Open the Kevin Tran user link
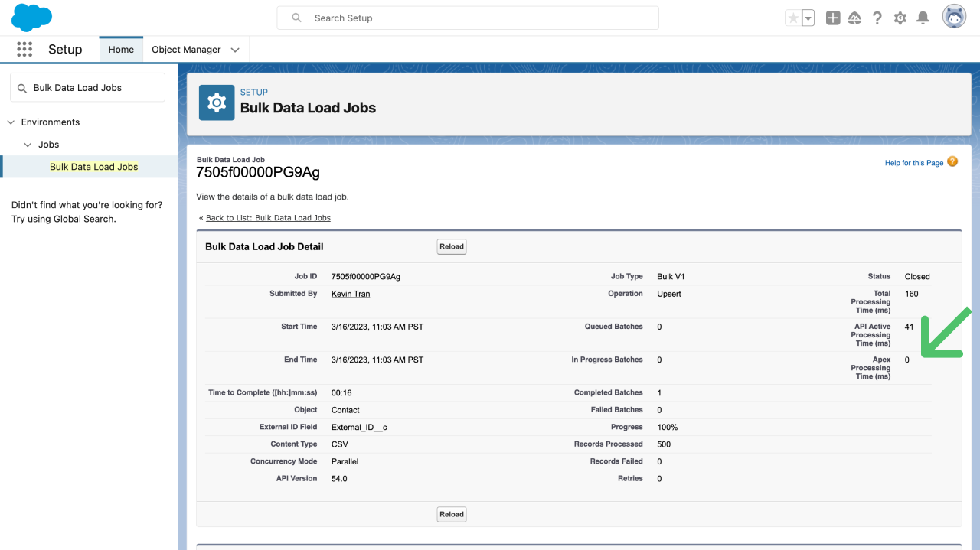The image size is (980, 550). 351,294
